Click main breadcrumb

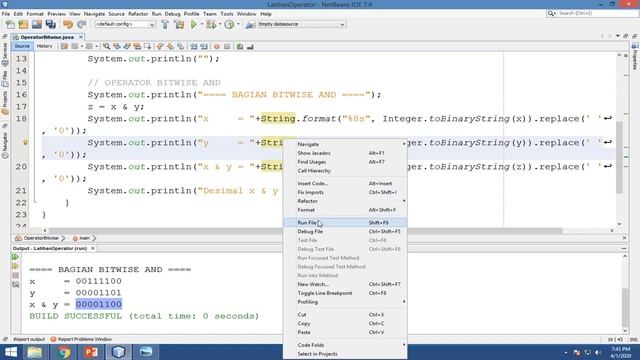click(81, 238)
